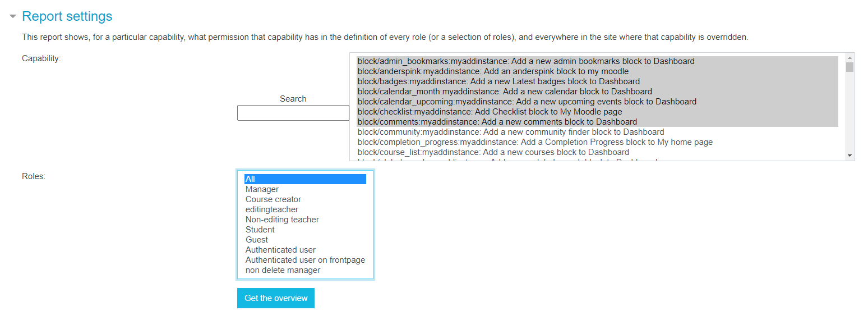
Task: Click the capability list scrollbar thumb
Action: click(849, 67)
